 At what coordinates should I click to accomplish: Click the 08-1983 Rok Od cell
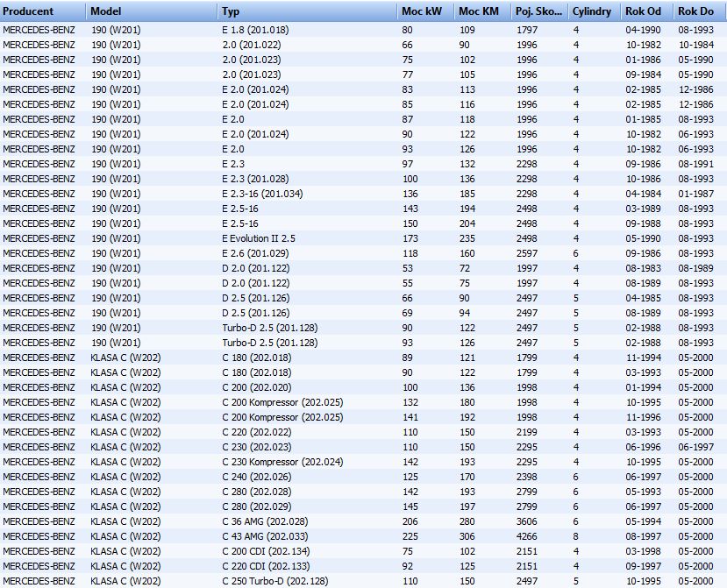[x=643, y=268]
